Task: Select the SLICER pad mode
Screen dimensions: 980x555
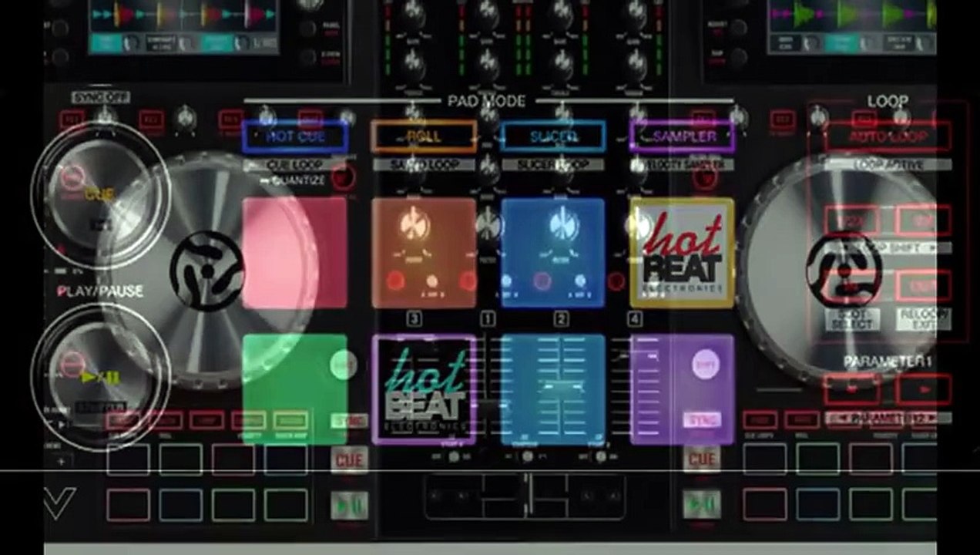Action: tap(553, 136)
